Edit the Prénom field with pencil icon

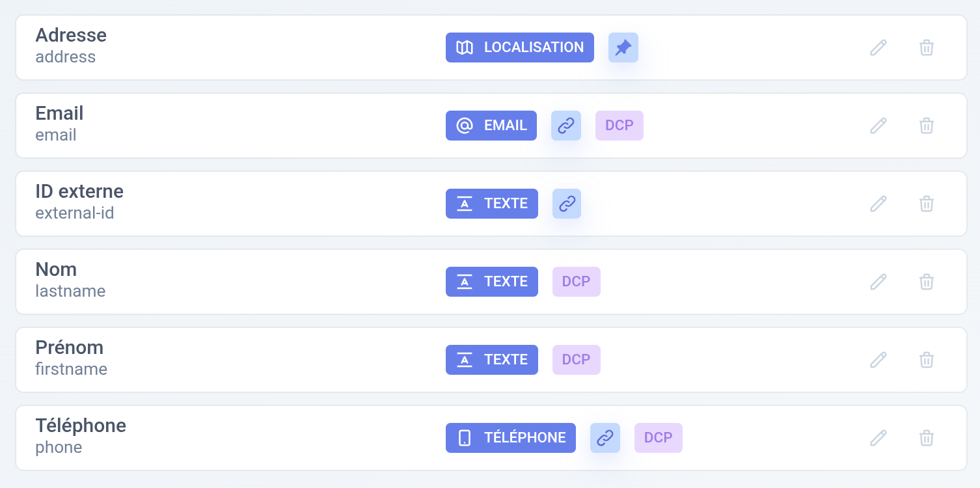tap(878, 360)
